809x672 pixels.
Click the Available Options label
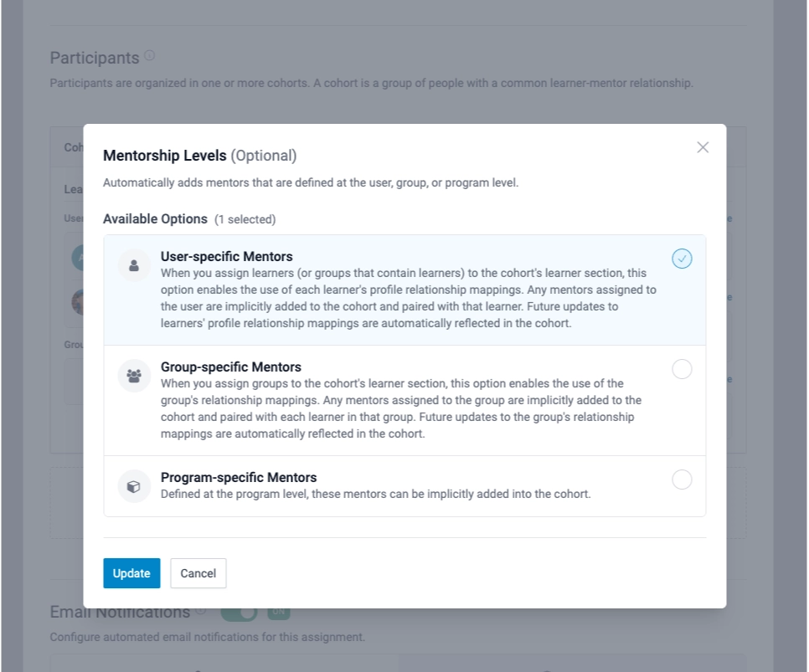pos(155,218)
